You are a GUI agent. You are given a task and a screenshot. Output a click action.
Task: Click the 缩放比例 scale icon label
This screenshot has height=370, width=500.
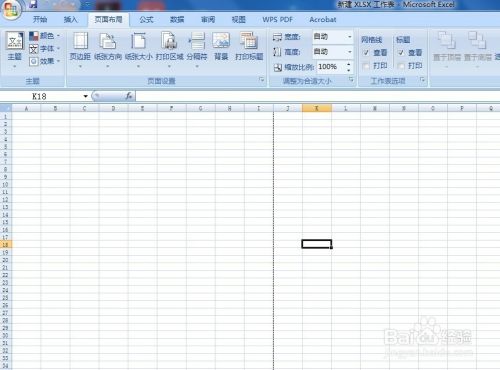tap(293, 67)
